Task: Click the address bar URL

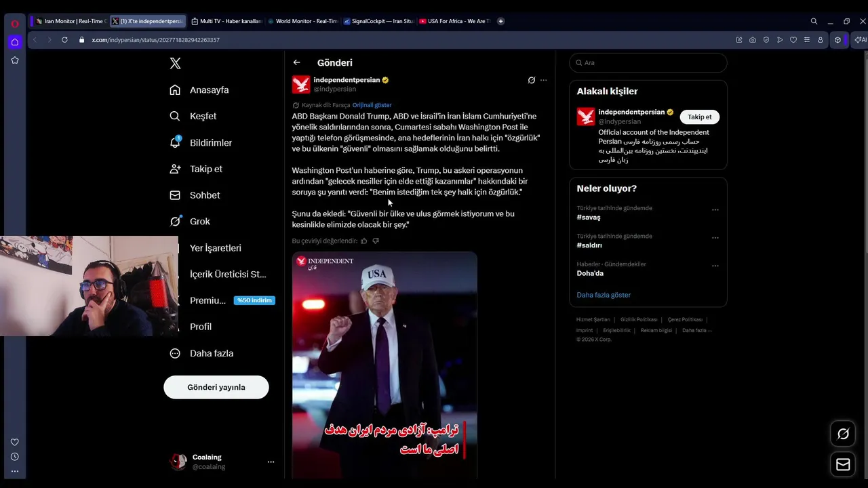Action: pos(156,40)
